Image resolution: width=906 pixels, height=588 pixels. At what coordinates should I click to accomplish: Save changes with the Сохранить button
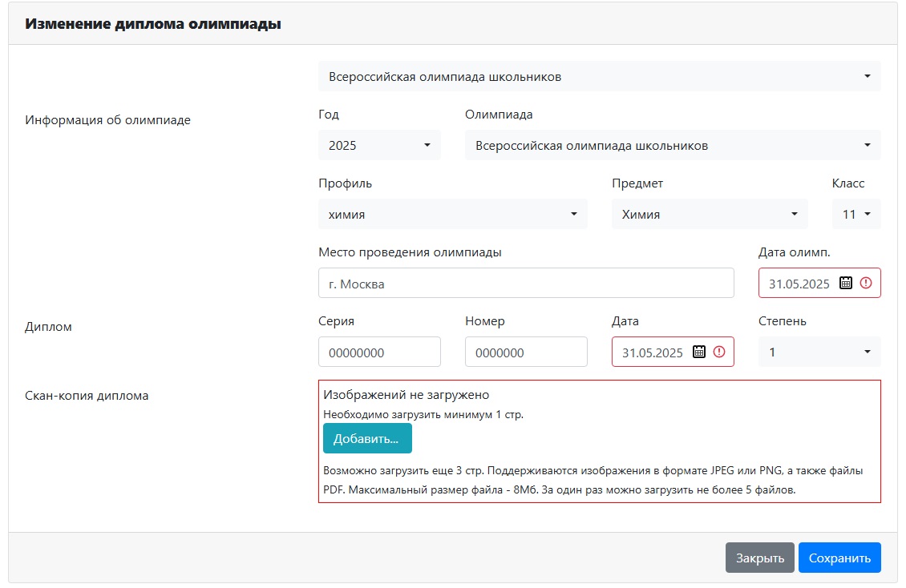coord(839,558)
